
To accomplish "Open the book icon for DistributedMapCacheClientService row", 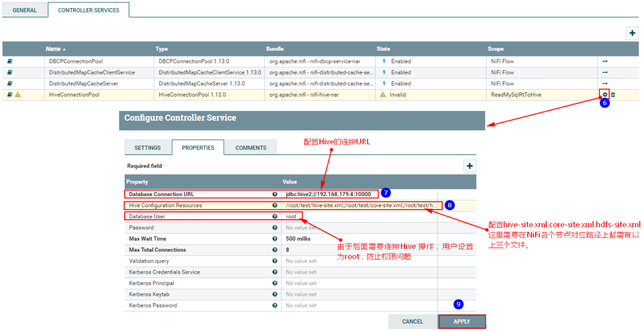I will (10, 72).
